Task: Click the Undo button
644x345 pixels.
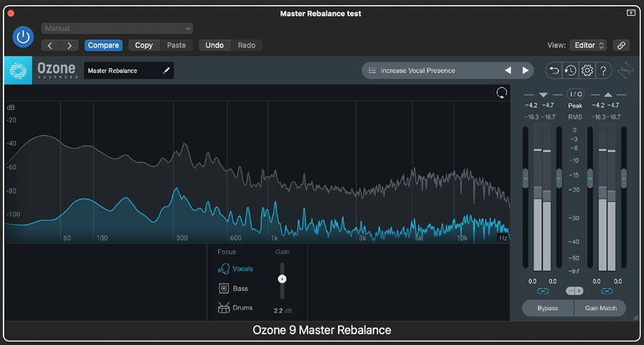Action: [215, 46]
